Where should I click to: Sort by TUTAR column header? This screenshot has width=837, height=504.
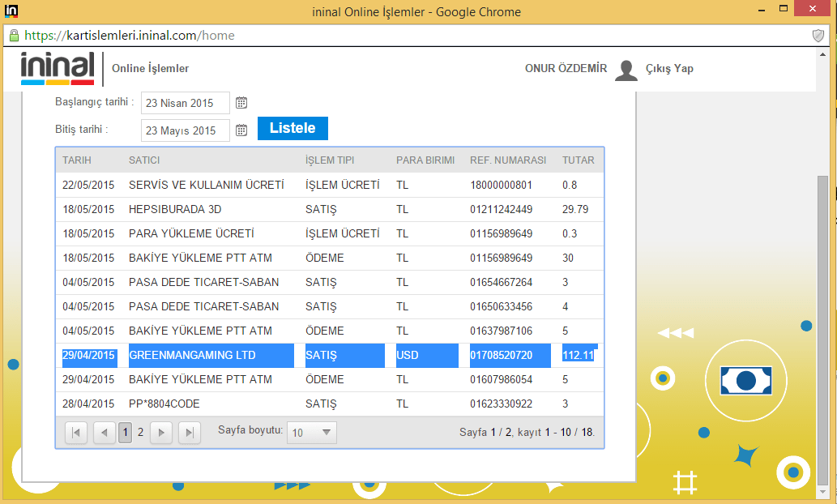(x=578, y=160)
